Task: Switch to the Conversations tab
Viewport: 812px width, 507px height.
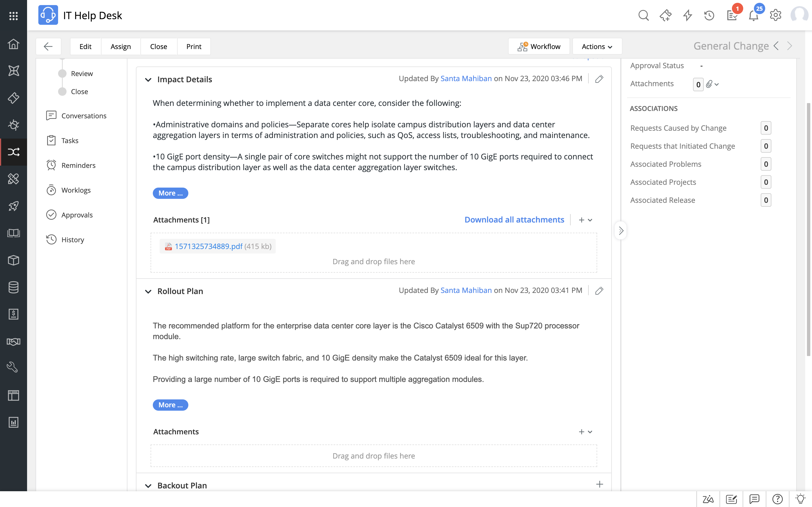Action: tap(83, 116)
